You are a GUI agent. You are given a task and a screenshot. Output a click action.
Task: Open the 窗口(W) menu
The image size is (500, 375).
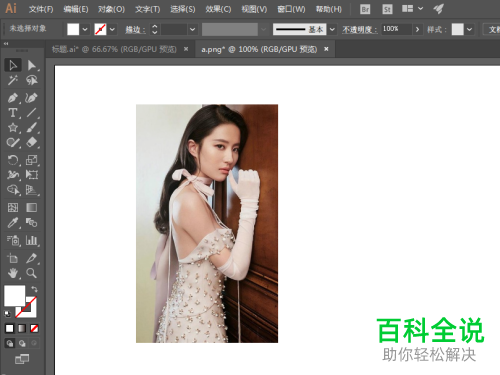[x=291, y=9]
